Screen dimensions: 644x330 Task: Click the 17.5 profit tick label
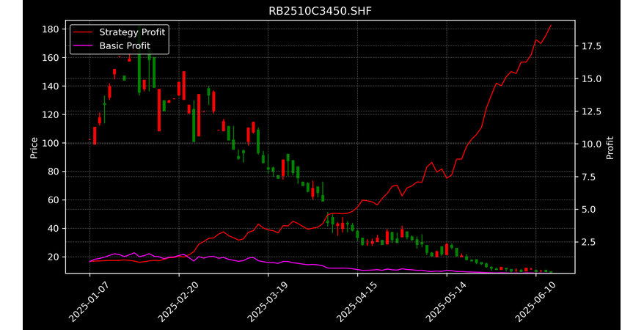[x=590, y=46]
